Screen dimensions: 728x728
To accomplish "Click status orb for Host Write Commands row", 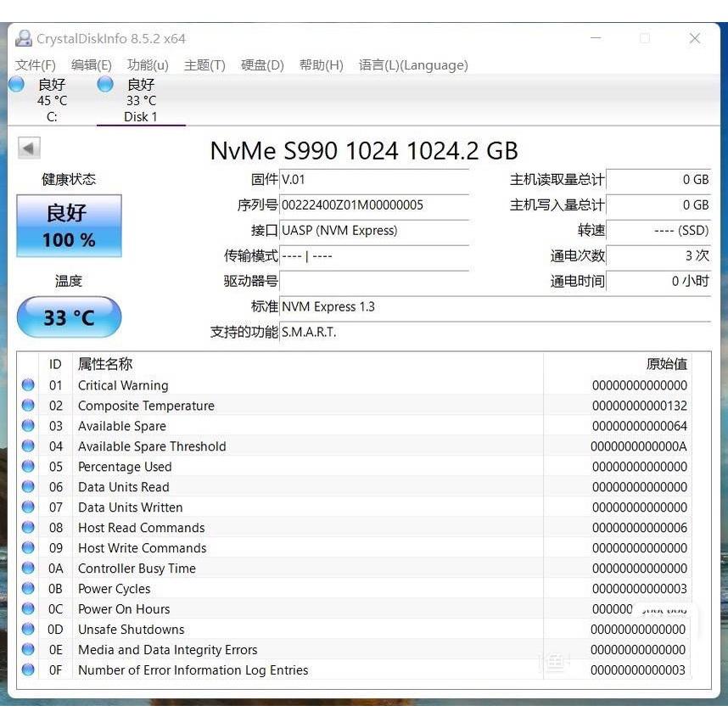I will (x=28, y=548).
